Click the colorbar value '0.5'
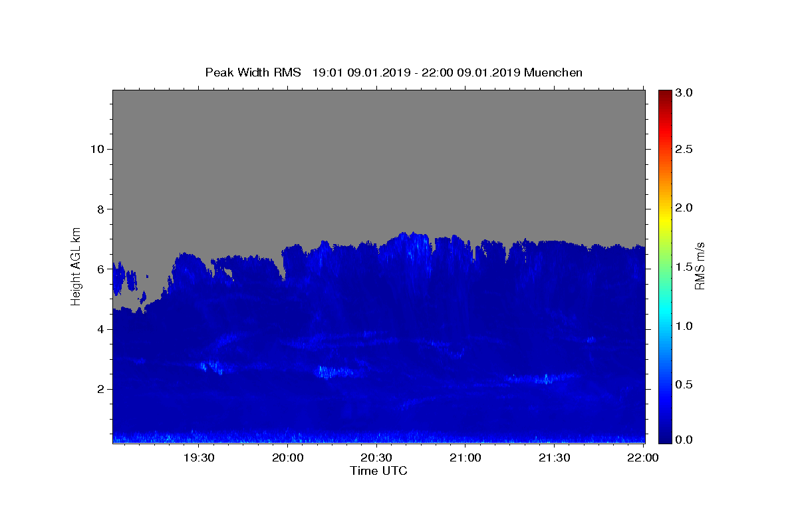This screenshot has width=798, height=532. tap(686, 385)
